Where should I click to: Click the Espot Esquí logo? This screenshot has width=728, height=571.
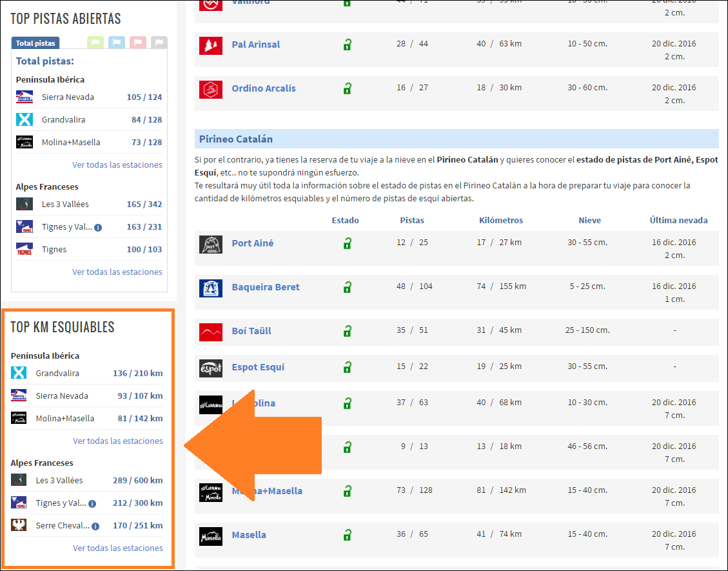tap(211, 368)
